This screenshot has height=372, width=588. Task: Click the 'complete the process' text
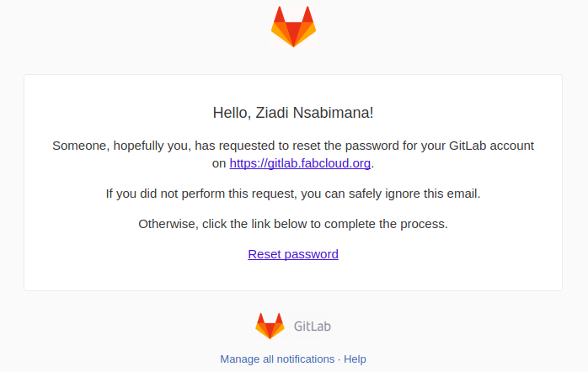pyautogui.click(x=397, y=224)
